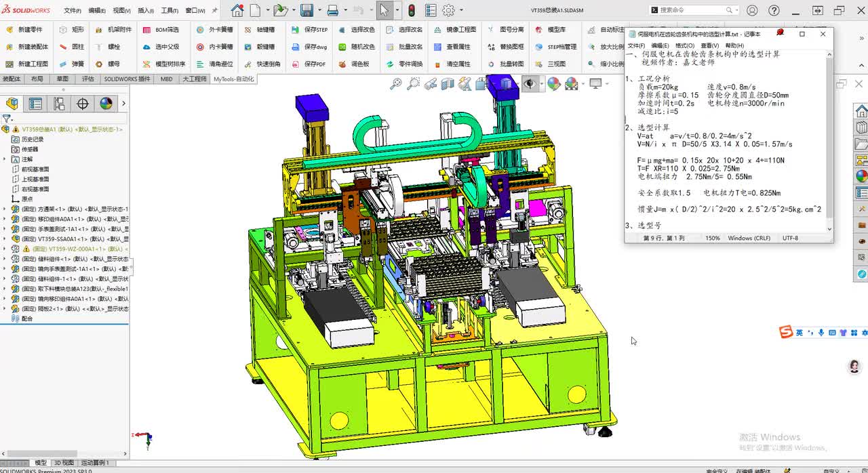868x473 pixels.
Task: Click the 内卡簧槽 internal circlip groove tool
Action: tap(214, 47)
